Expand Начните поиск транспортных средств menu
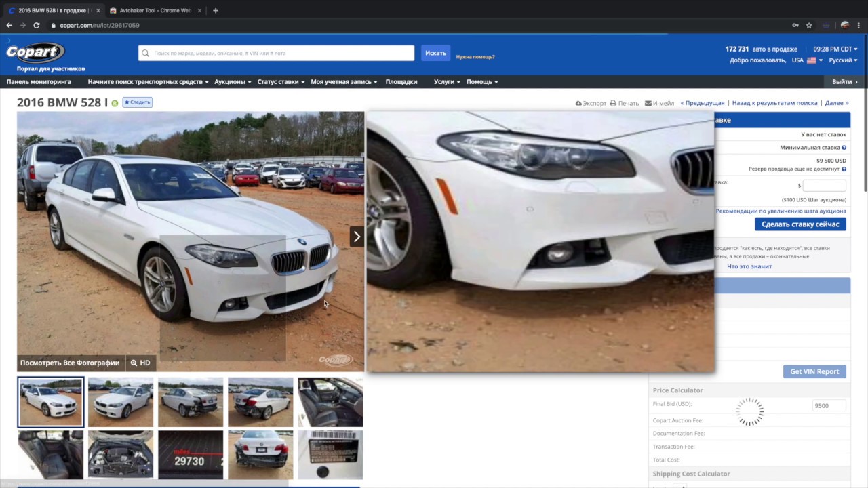The width and height of the screenshot is (868, 488). click(148, 82)
